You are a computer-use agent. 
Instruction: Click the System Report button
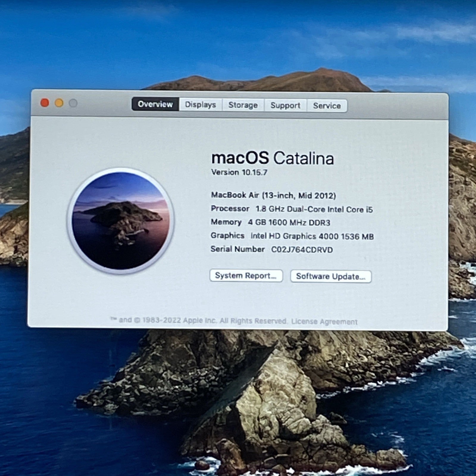[x=246, y=276]
